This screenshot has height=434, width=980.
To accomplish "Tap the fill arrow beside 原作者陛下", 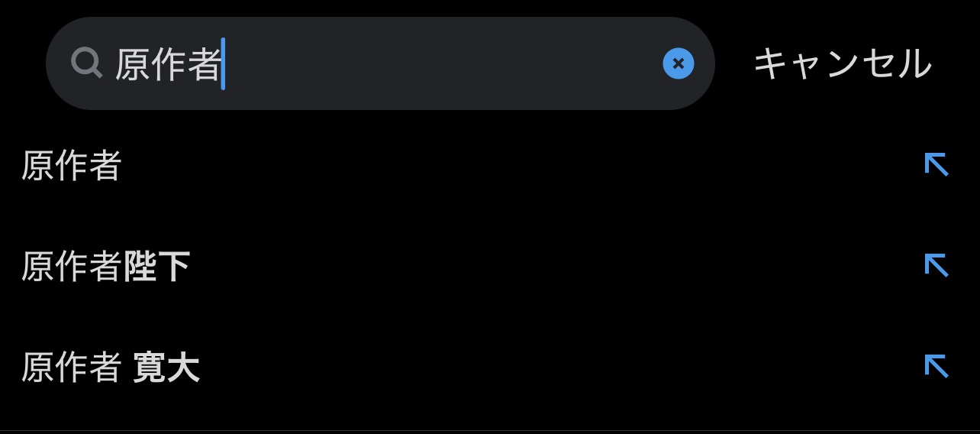I will [x=936, y=265].
